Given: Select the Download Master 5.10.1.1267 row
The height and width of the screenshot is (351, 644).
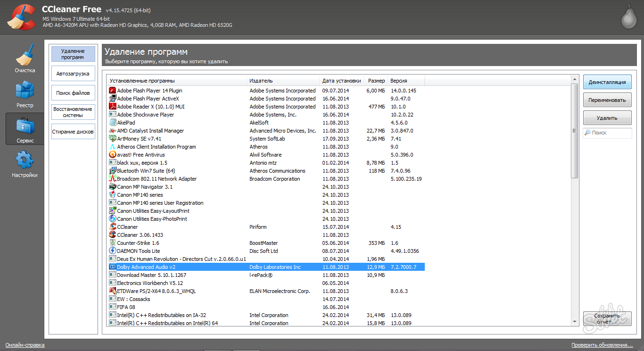Looking at the screenshot, I should click(x=266, y=275).
